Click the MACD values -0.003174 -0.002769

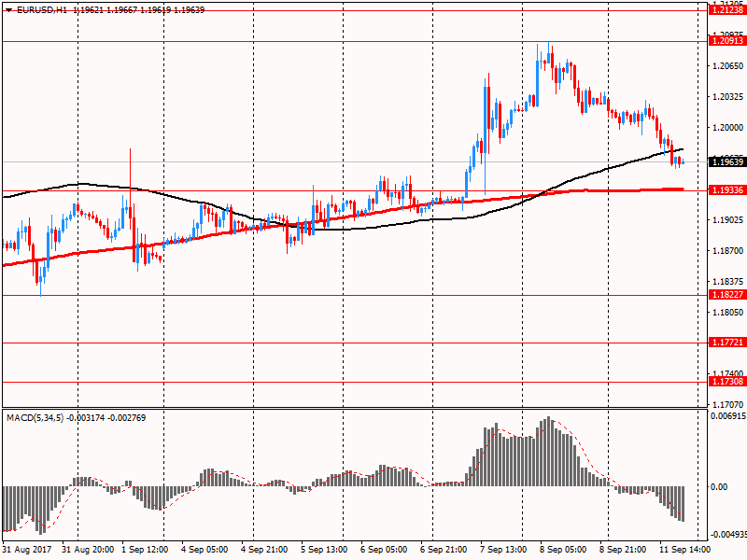point(106,418)
